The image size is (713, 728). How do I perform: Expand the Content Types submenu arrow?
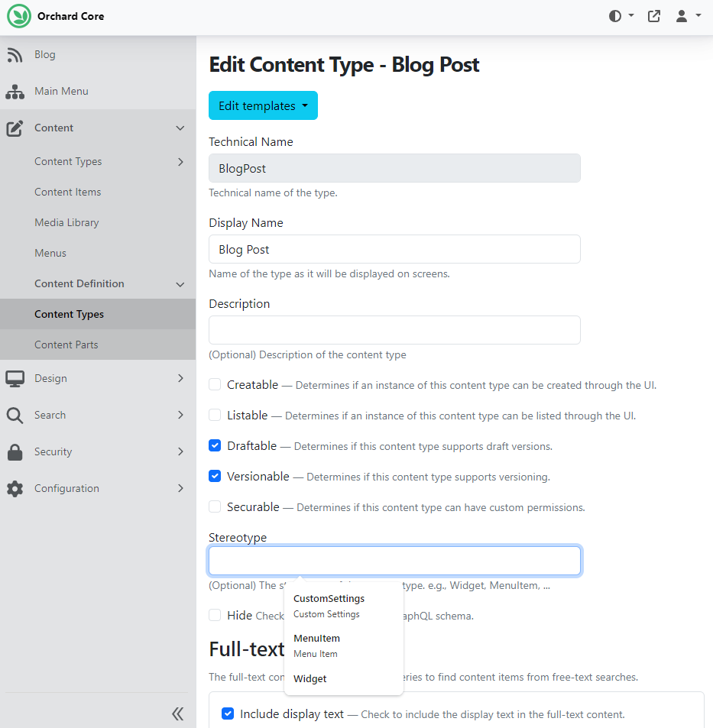(180, 162)
